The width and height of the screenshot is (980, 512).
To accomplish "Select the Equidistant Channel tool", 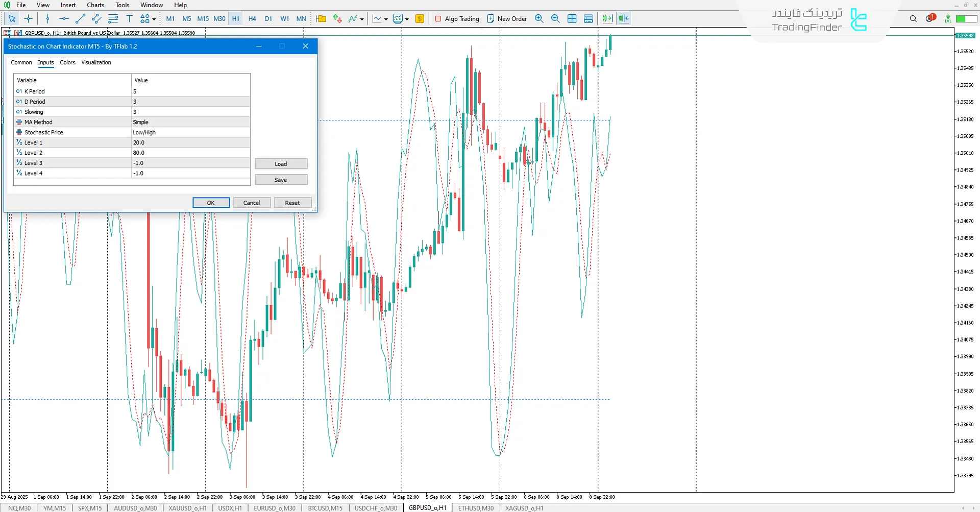I will (x=96, y=18).
